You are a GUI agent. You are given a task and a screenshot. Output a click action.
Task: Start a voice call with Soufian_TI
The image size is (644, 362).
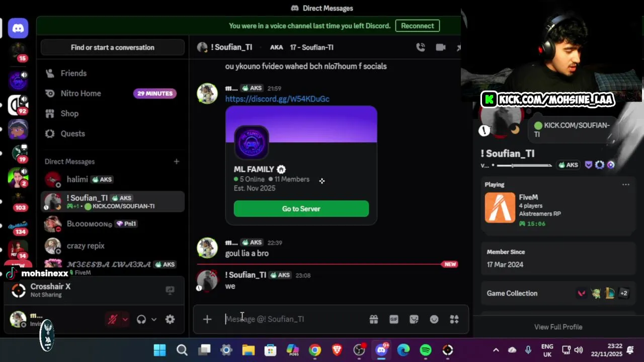pyautogui.click(x=421, y=47)
